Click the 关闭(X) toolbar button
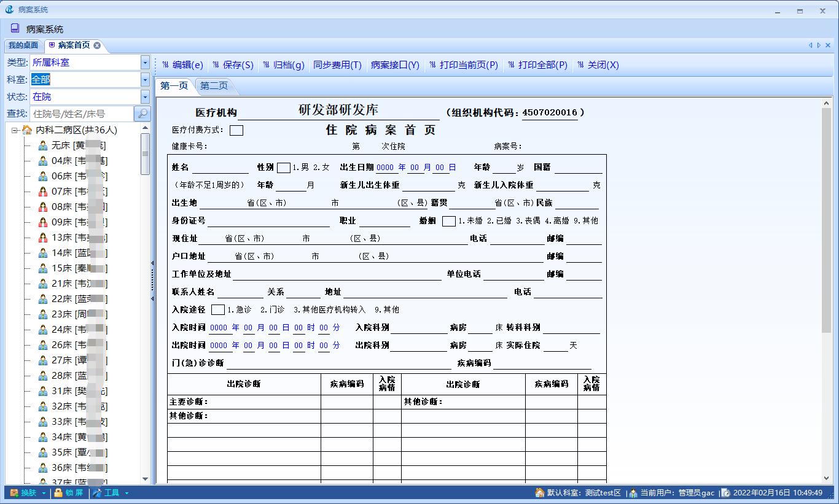The height and width of the screenshot is (504, 839). [x=598, y=65]
